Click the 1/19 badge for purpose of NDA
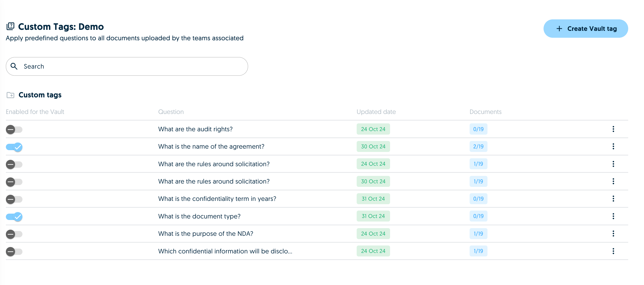The width and height of the screenshot is (644, 285). 478,234
